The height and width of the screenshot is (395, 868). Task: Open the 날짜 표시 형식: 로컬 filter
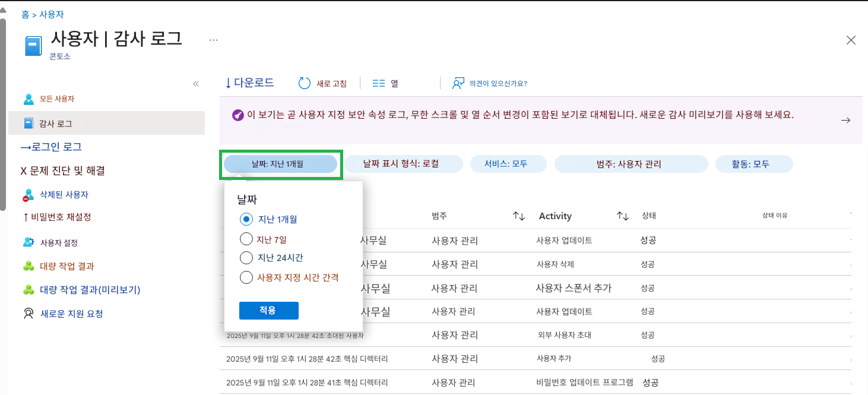404,164
